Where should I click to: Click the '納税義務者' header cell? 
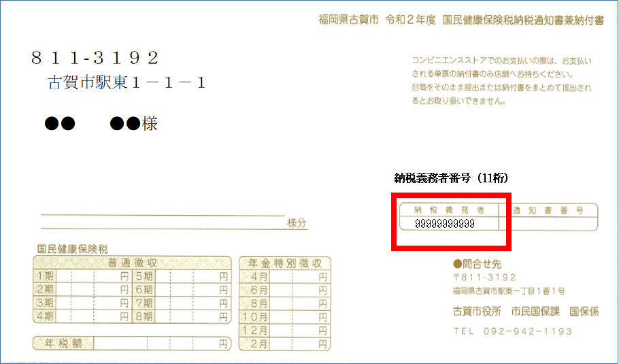click(449, 210)
